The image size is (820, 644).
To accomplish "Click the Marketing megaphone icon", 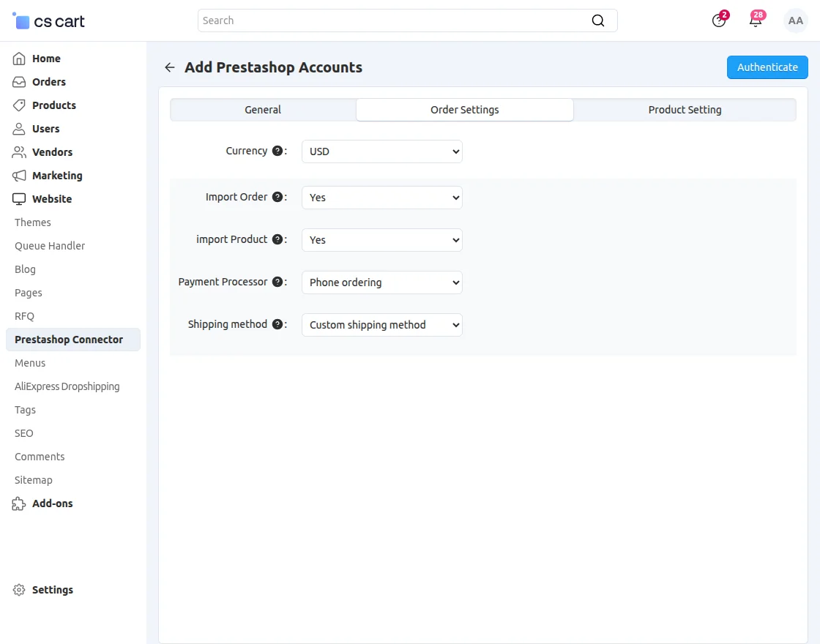I will (x=18, y=176).
